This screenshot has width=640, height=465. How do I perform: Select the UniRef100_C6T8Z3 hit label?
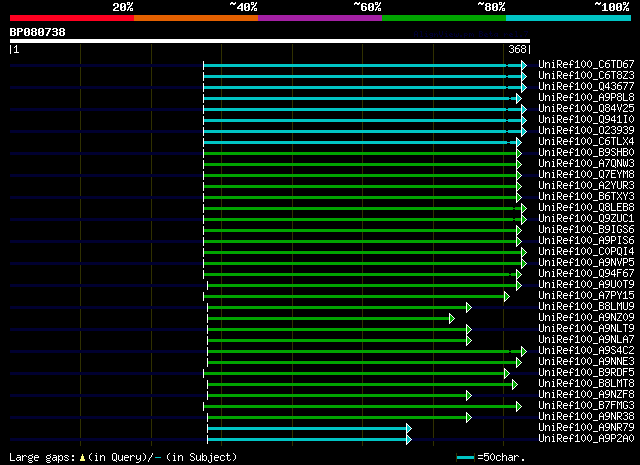586,76
